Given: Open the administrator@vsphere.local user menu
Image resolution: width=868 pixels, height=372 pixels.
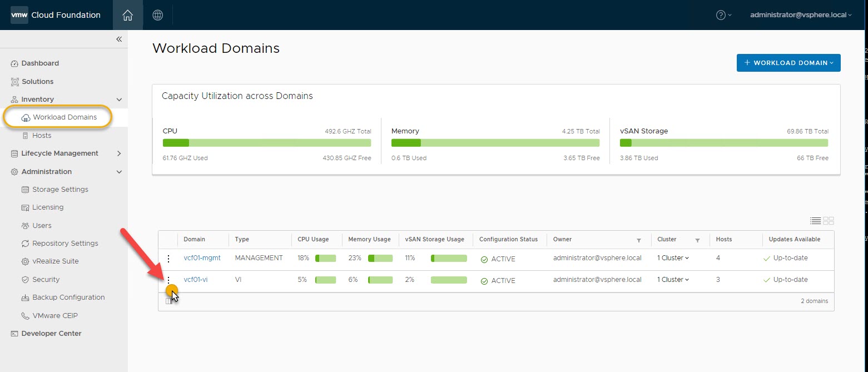Looking at the screenshot, I should (801, 15).
